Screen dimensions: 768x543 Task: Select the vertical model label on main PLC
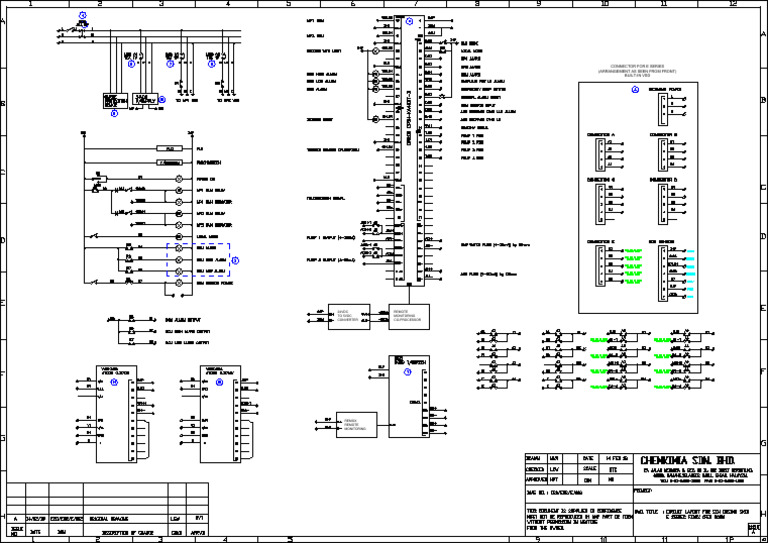[x=409, y=118]
